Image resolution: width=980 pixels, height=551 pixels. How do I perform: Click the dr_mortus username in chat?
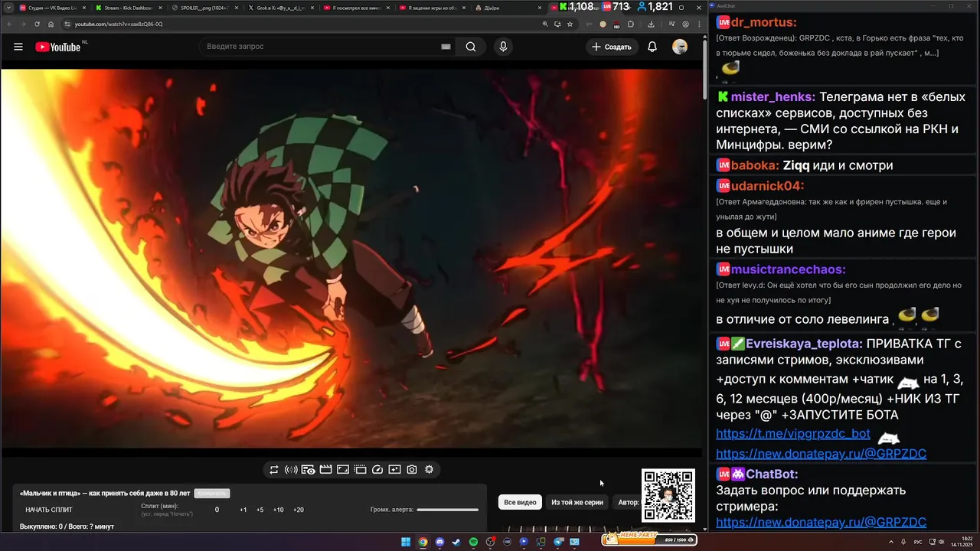[763, 23]
